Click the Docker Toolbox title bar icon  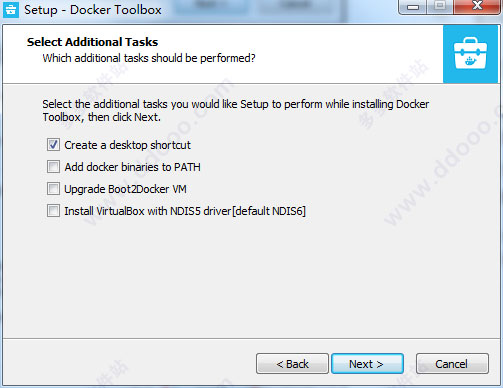click(10, 9)
